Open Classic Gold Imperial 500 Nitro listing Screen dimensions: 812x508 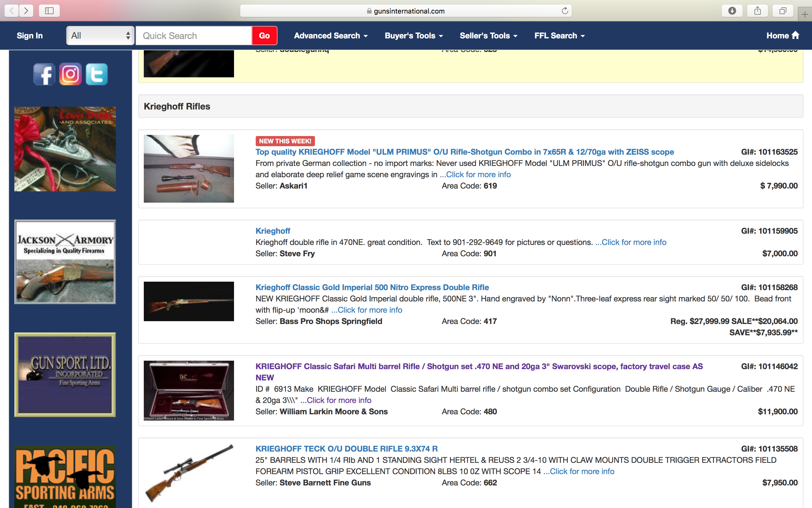[372, 287]
